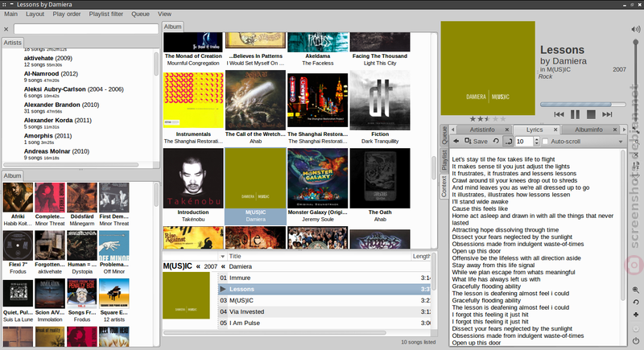This screenshot has width=644, height=350.
Task: Reload lyrics with the refresh arrow icon
Action: [496, 141]
